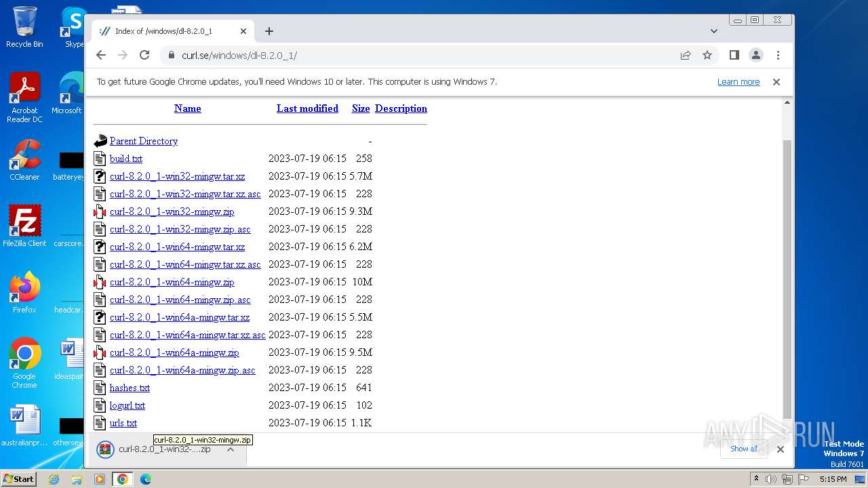The image size is (868, 488).
Task: Open Parent Directory link
Action: click(x=144, y=141)
